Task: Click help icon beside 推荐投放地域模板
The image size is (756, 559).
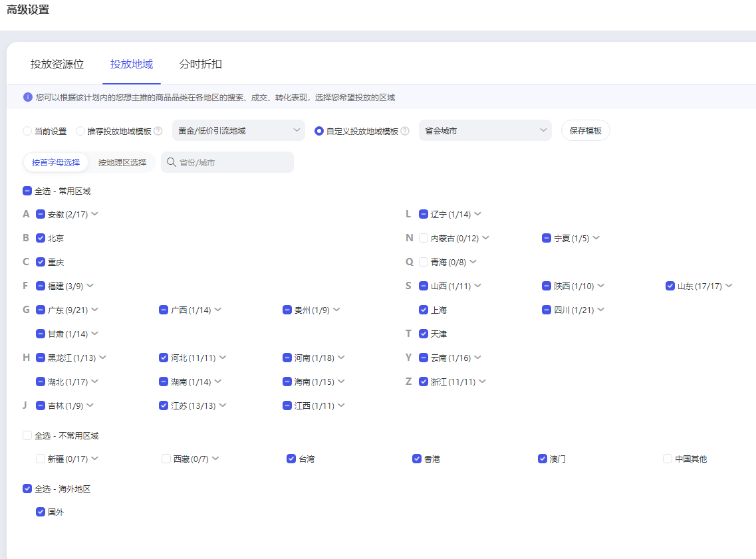Action: 158,132
